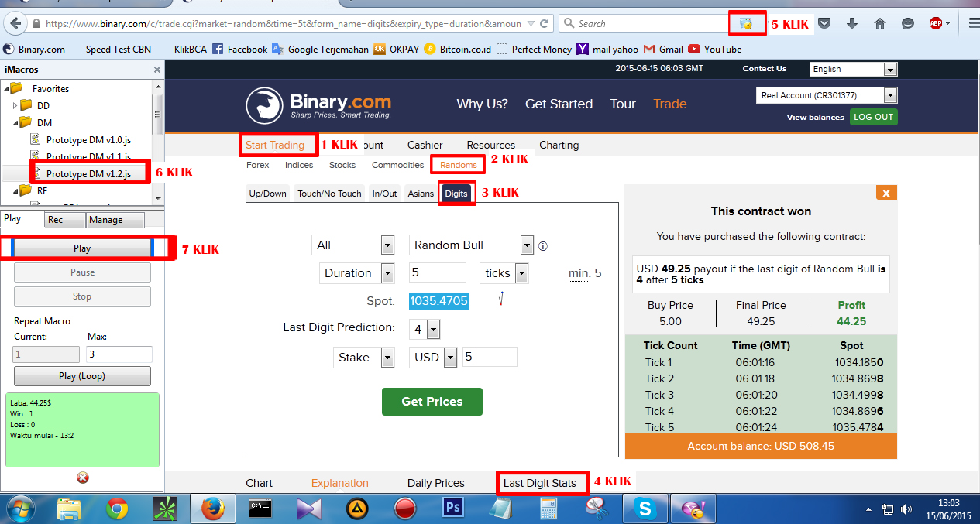Screen dimensions: 980x524
Task: Click the Windows Start button
Action: 22,509
